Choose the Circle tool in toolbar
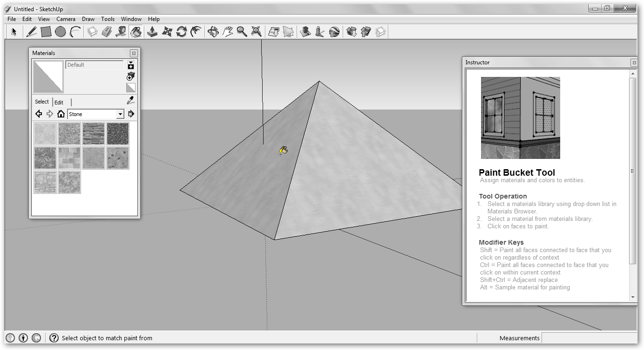Image resolution: width=644 pixels, height=350 pixels. pyautogui.click(x=60, y=32)
